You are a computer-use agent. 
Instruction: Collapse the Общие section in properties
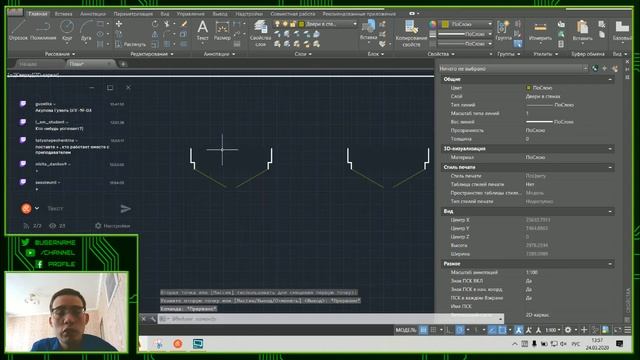[x=610, y=79]
